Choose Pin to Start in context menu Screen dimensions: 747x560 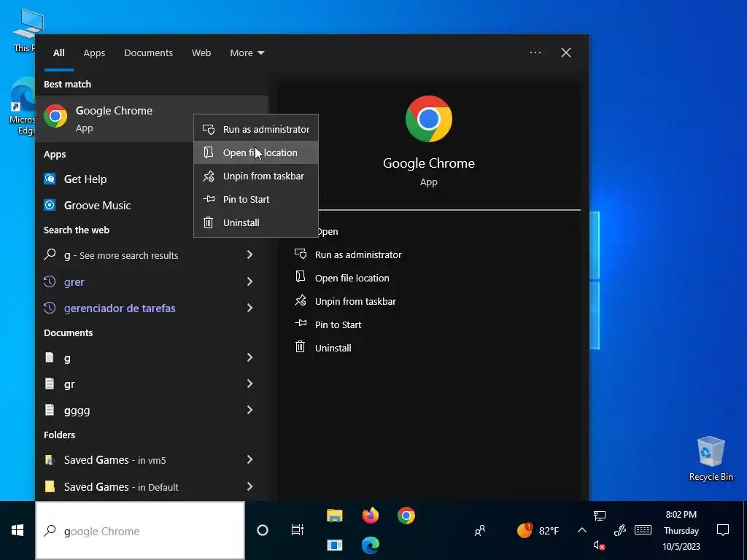point(256,199)
